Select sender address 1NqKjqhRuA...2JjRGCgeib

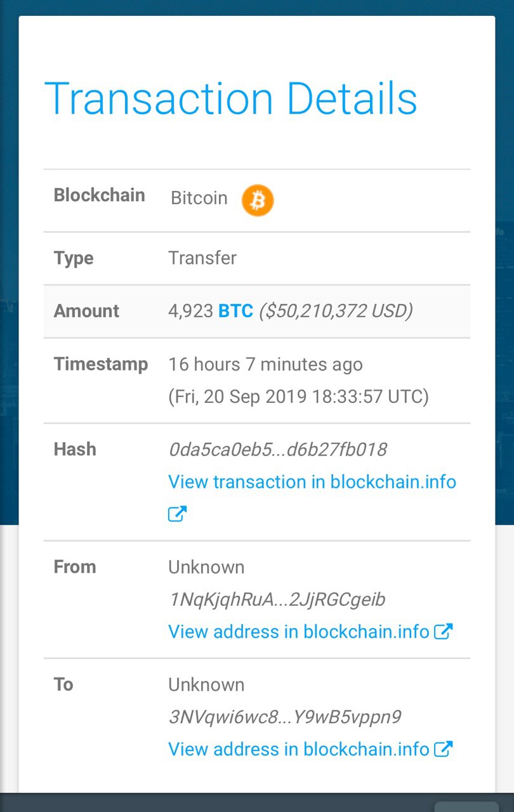tap(277, 599)
